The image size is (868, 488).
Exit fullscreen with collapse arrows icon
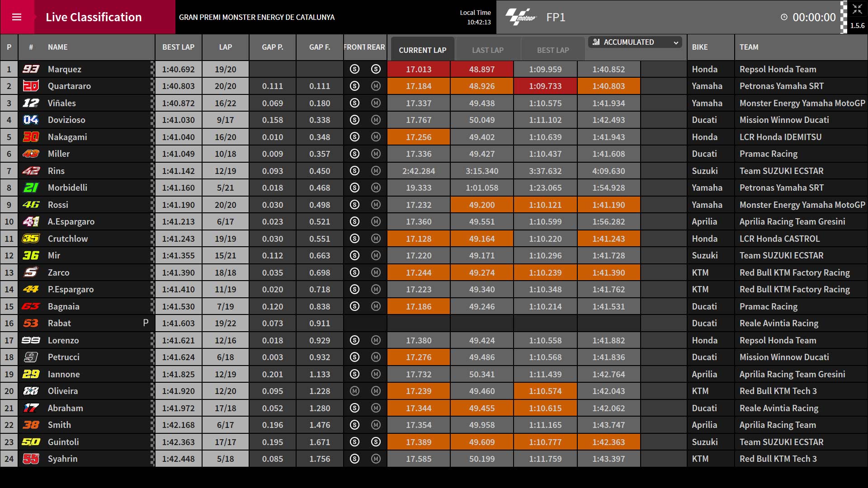(857, 9)
